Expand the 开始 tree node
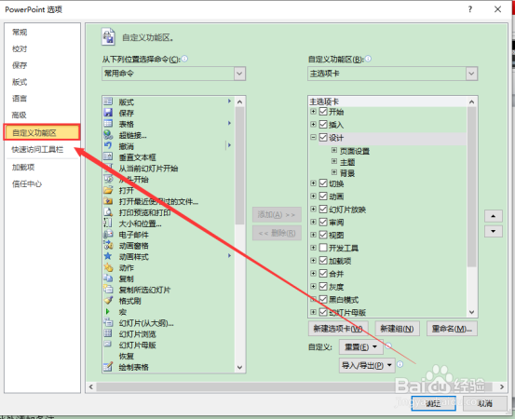Viewport: 515px width, 420px height. click(x=313, y=112)
